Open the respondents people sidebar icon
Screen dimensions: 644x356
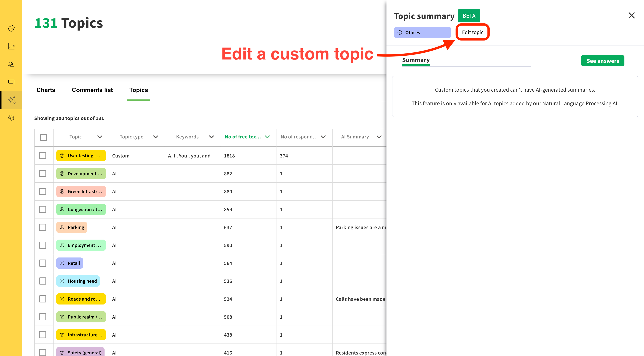click(x=11, y=64)
